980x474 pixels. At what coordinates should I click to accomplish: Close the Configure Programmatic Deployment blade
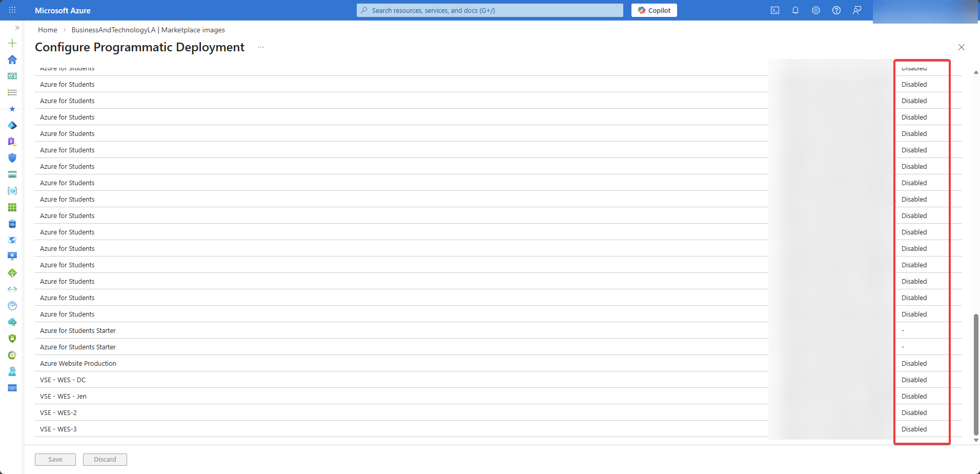pyautogui.click(x=962, y=47)
